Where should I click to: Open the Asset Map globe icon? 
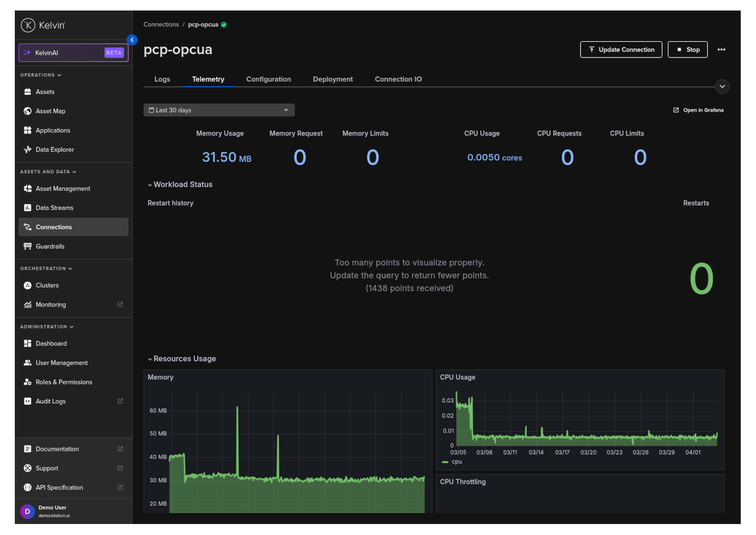[28, 111]
